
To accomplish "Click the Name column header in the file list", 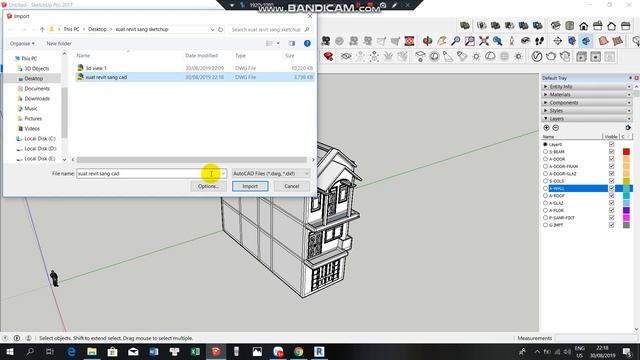I will point(83,56).
